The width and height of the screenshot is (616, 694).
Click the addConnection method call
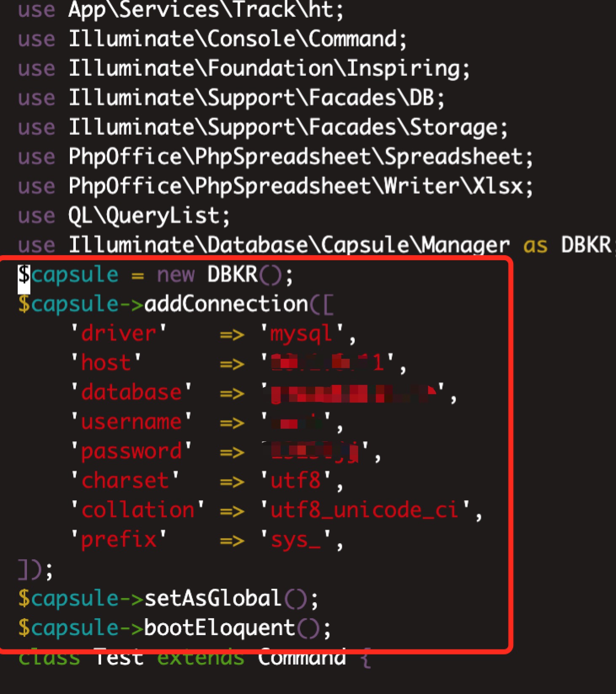point(226,304)
